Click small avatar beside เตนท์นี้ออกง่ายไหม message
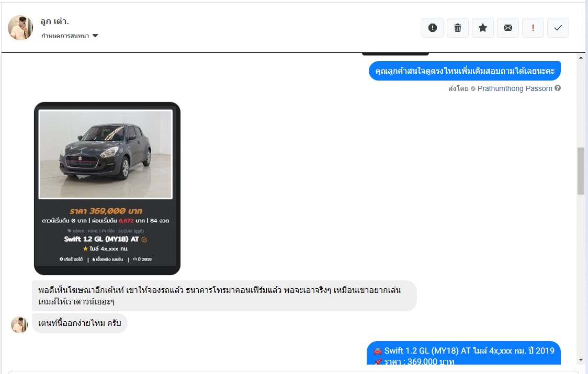This screenshot has height=374, width=588. click(19, 324)
